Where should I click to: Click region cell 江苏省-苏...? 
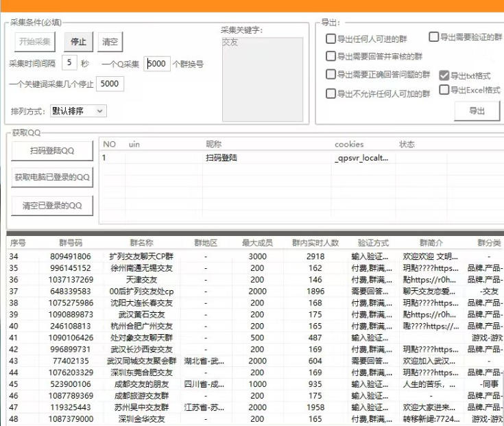[204, 407]
